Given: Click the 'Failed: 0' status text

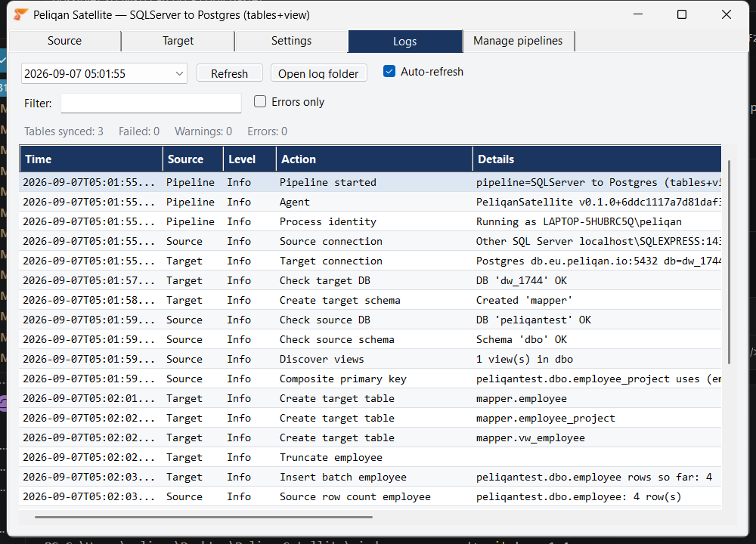Looking at the screenshot, I should tap(139, 131).
